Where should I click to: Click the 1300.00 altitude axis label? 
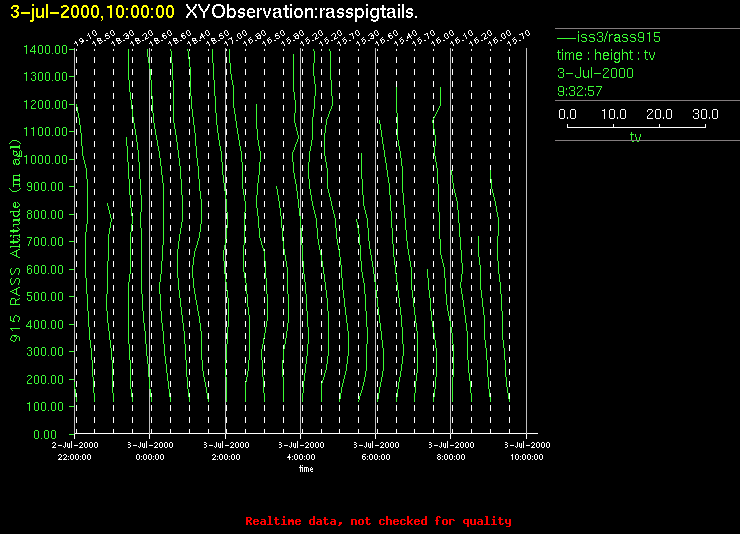click(x=45, y=76)
